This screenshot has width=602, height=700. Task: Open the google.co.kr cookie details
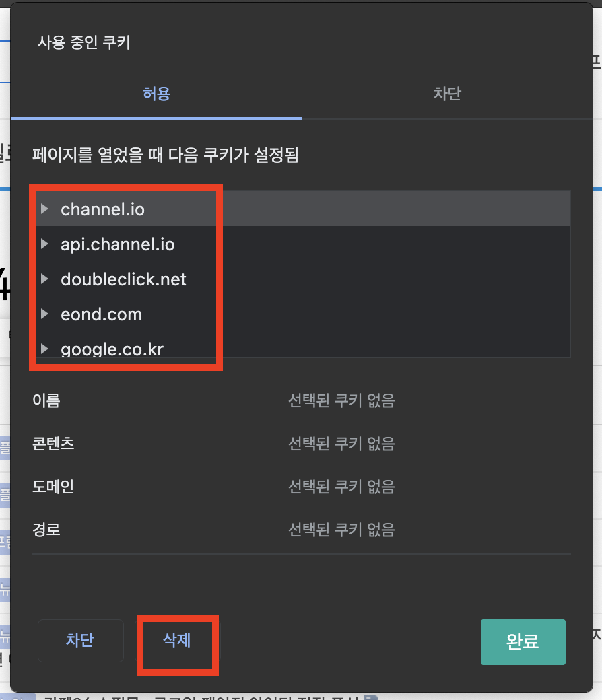[44, 349]
